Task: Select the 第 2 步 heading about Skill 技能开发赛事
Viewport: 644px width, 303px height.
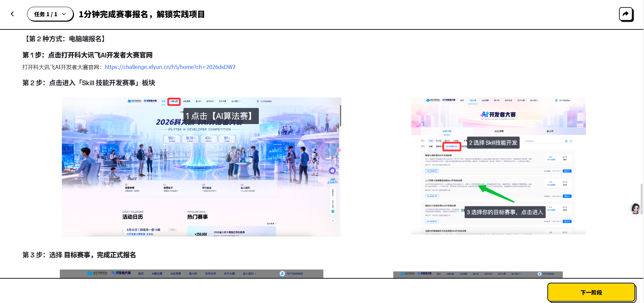Action: point(89,83)
